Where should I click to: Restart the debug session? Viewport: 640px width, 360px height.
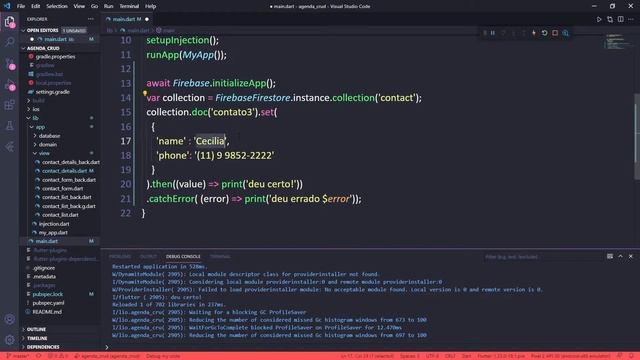click(544, 33)
